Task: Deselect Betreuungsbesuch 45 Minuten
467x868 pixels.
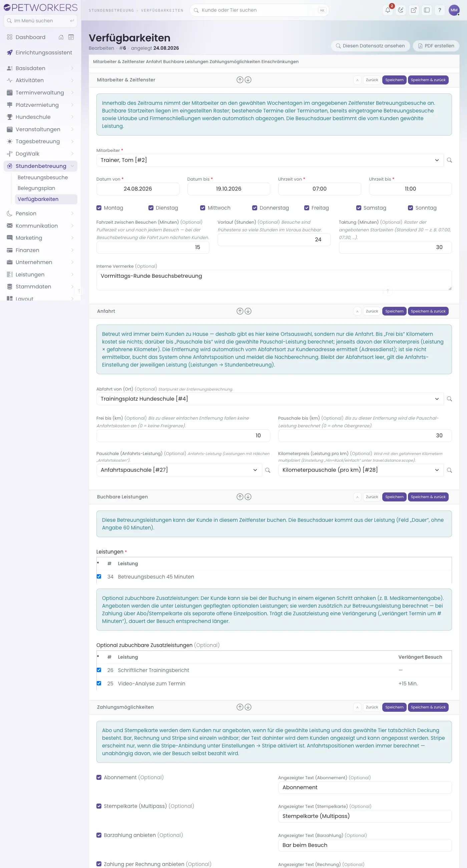Action: [99, 577]
